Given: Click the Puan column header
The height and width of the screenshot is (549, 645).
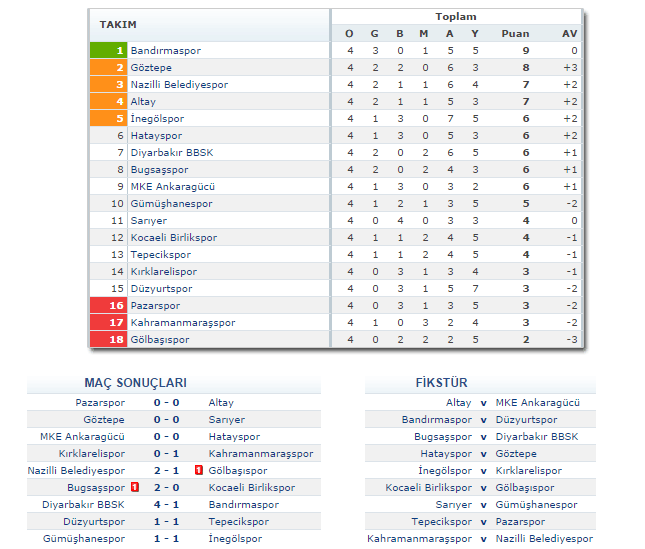Looking at the screenshot, I should click(x=515, y=33).
